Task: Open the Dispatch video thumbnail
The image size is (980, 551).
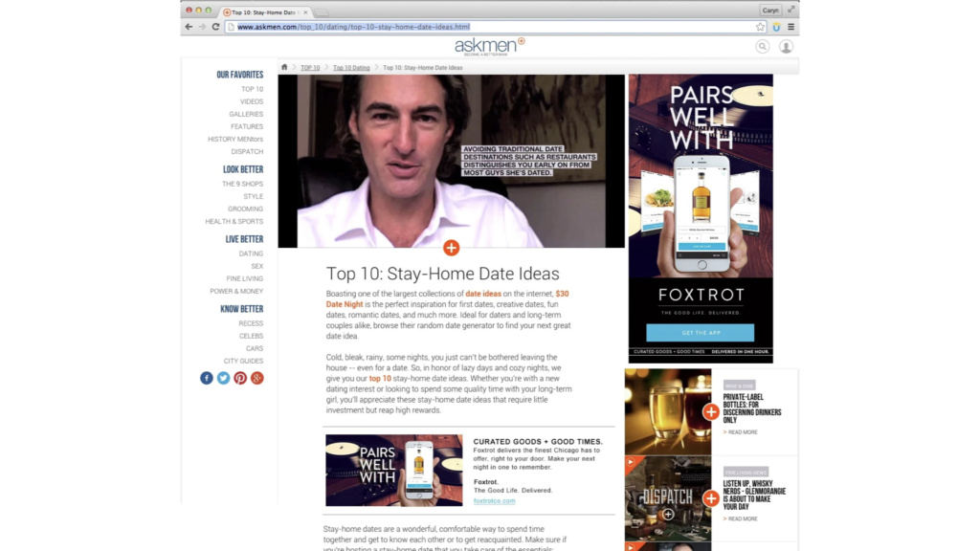Action: coord(667,497)
